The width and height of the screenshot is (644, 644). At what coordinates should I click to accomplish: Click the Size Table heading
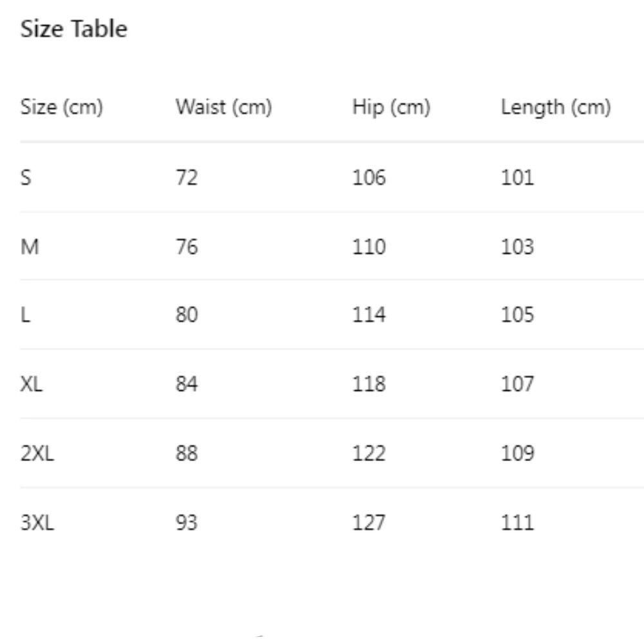click(x=74, y=30)
